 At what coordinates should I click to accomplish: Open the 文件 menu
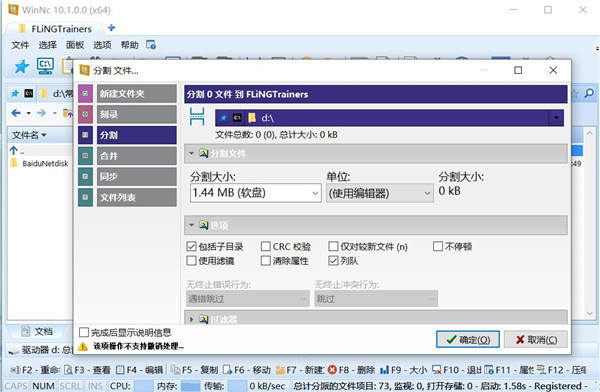click(x=20, y=45)
